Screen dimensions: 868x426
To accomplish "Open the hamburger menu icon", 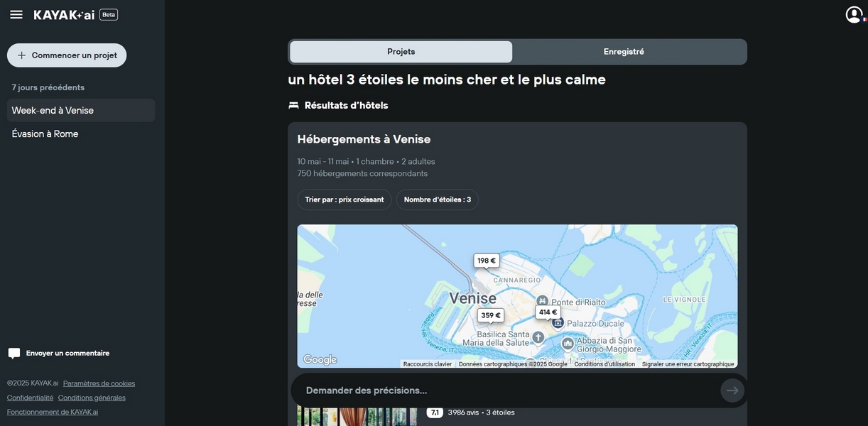I will pos(16,15).
